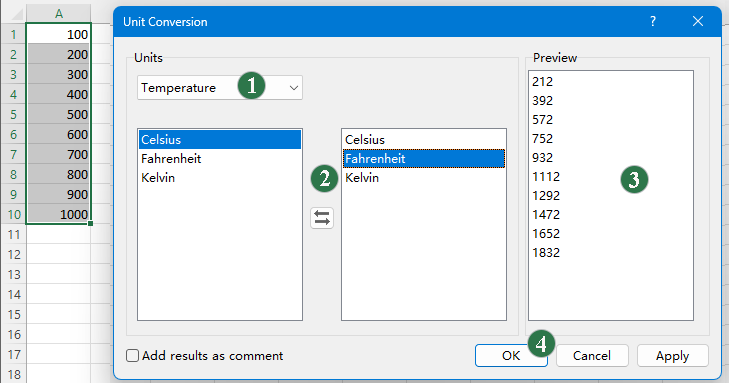Select row header 11 in the spreadsheet
The height and width of the screenshot is (383, 729).
13,234
